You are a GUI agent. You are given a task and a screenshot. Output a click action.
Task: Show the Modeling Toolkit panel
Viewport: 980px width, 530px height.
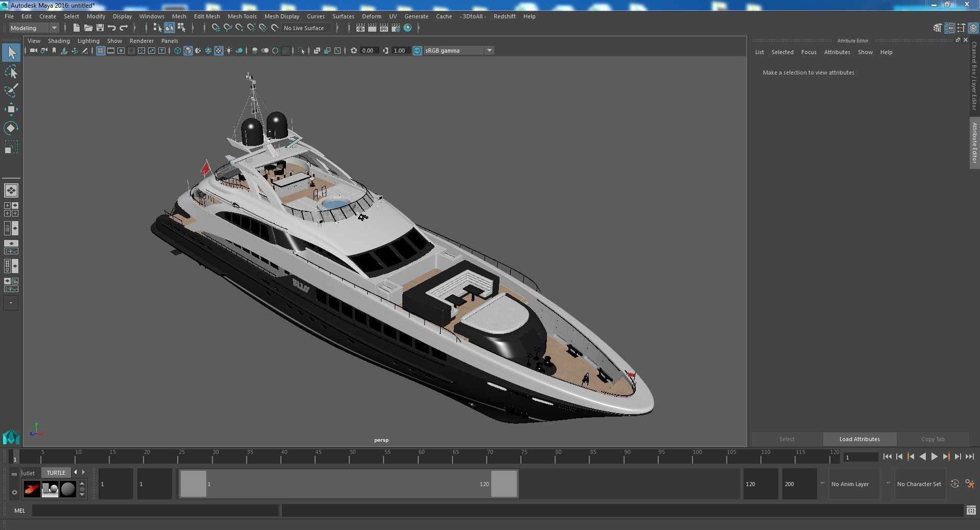pyautogui.click(x=938, y=28)
